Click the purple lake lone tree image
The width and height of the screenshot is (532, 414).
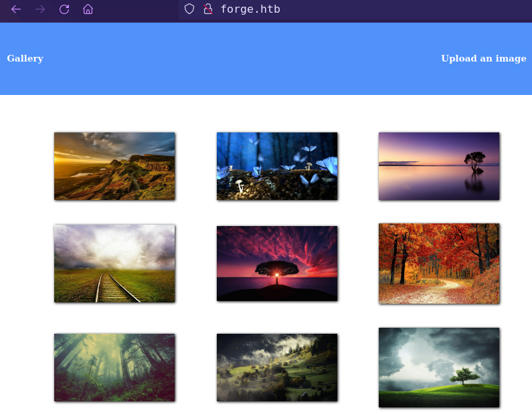(439, 166)
